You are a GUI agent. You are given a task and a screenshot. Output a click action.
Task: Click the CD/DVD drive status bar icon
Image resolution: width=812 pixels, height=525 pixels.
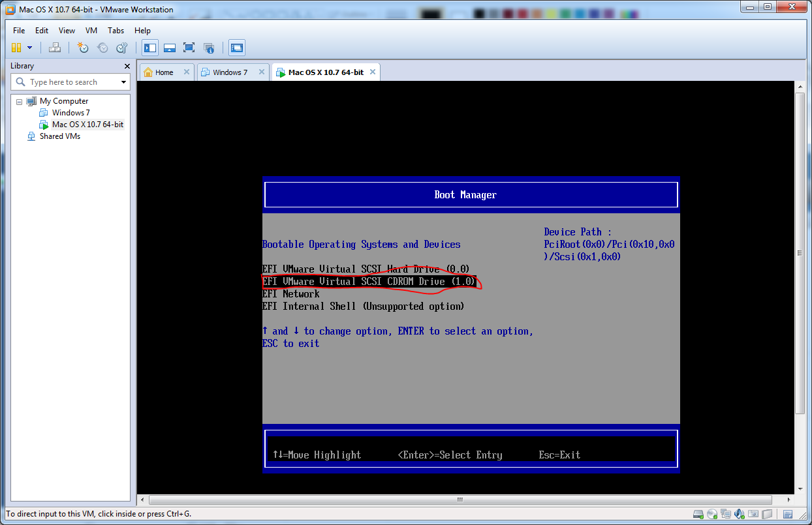tap(712, 515)
